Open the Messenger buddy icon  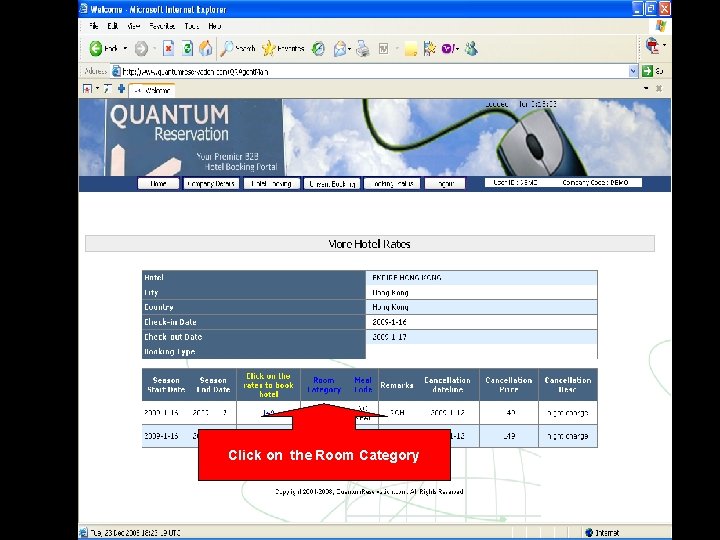pos(471,48)
